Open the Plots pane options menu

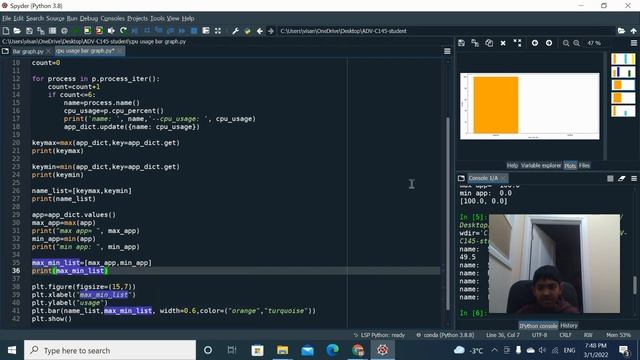(x=633, y=43)
